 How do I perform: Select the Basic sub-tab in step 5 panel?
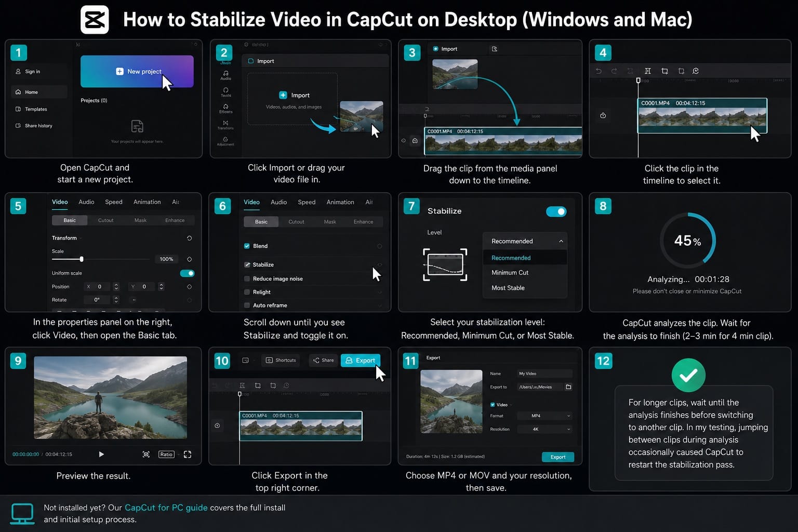coord(70,220)
